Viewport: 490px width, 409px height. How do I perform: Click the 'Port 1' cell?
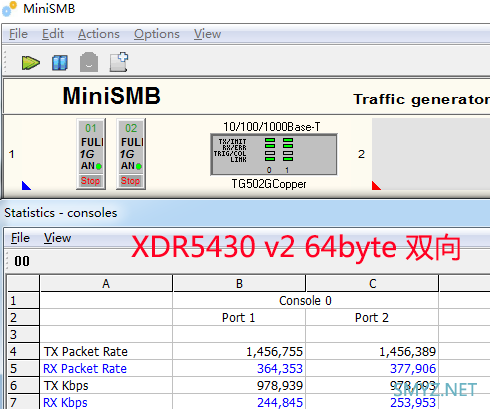[239, 318]
